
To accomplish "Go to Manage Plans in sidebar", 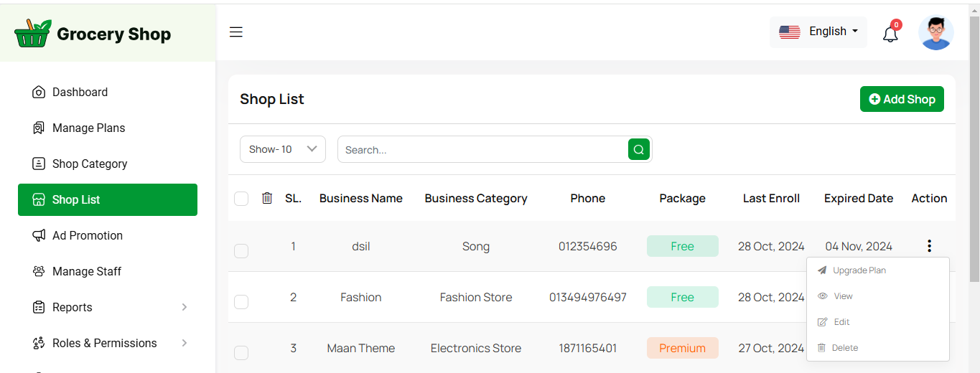I will tap(88, 128).
